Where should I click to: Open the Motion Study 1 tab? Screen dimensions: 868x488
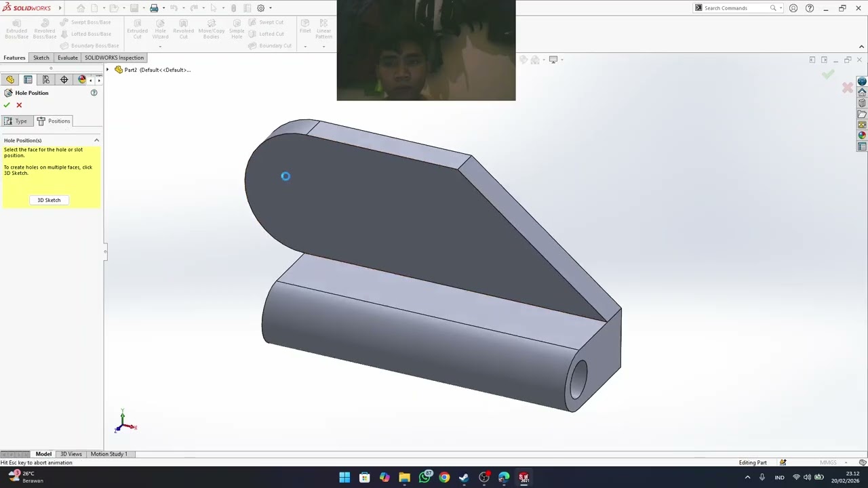pos(108,454)
